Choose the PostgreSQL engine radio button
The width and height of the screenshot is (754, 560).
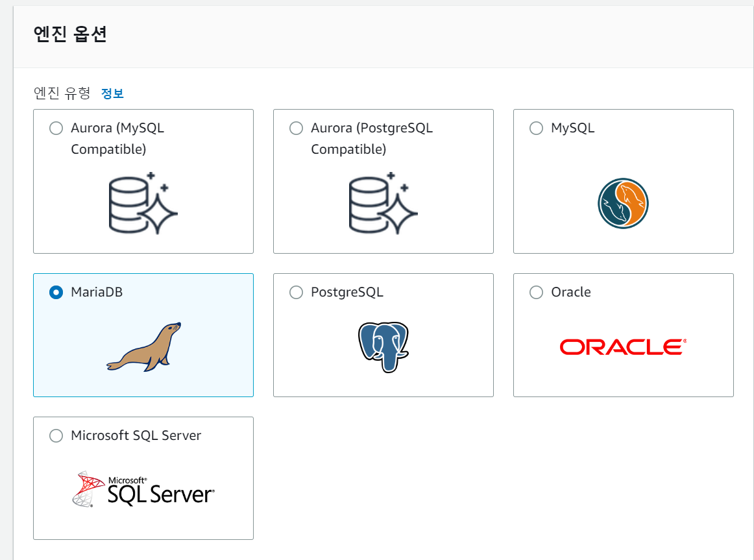296,292
